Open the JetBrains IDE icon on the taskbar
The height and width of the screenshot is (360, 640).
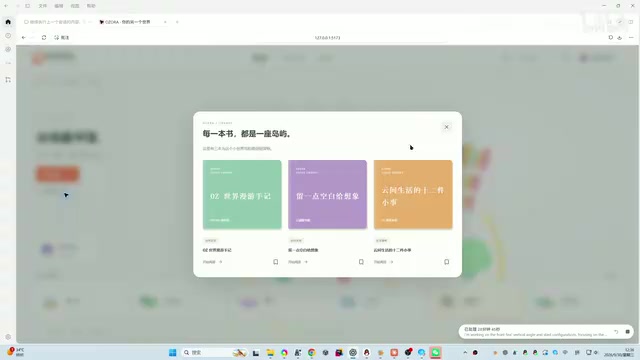tap(339, 352)
